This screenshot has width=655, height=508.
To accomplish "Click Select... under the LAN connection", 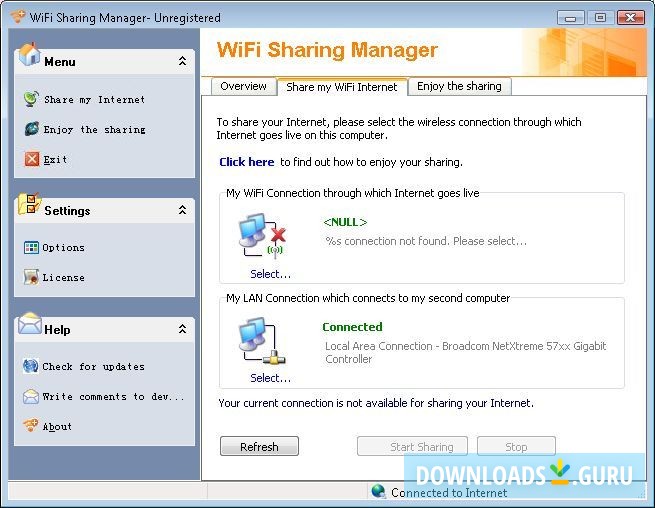I will click(x=270, y=378).
